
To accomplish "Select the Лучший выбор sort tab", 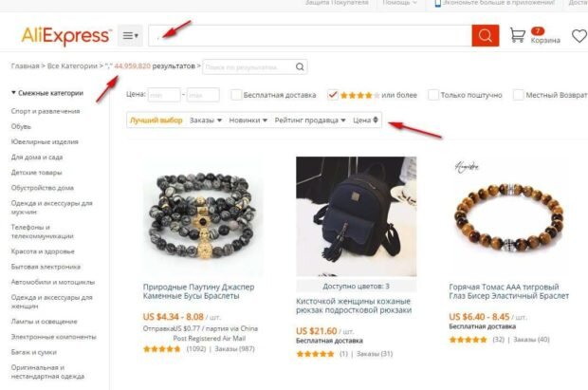I will click(156, 121).
